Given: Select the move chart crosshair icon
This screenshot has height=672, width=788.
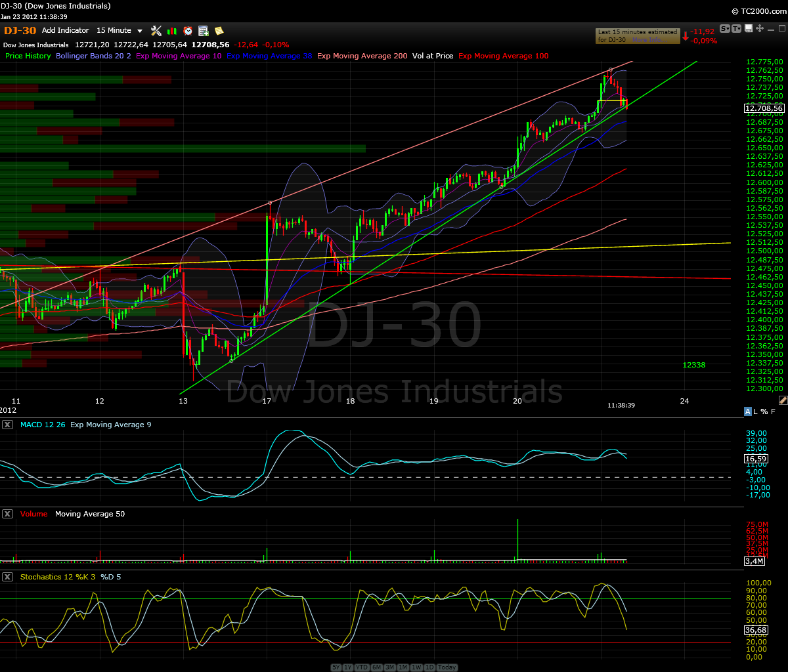Looking at the screenshot, I should pyautogui.click(x=759, y=28).
